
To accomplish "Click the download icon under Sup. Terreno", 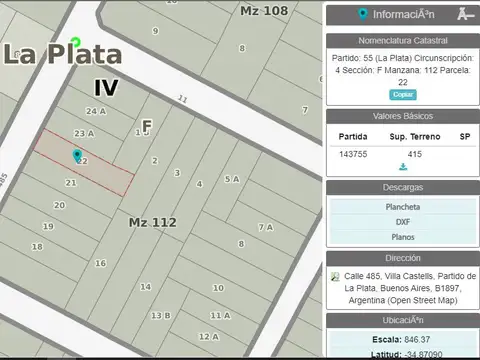I will (403, 167).
